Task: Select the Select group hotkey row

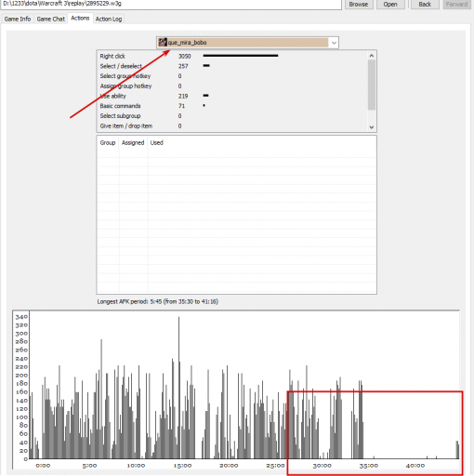Action: (x=232, y=76)
